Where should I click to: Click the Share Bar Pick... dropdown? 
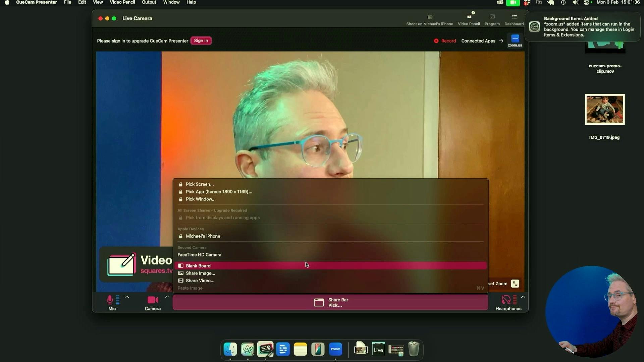[x=330, y=302]
